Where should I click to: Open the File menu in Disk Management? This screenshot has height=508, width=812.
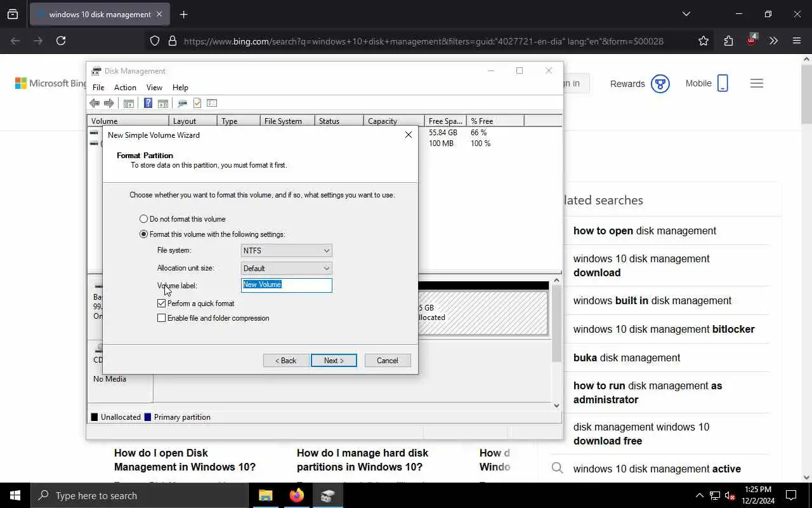tap(98, 88)
